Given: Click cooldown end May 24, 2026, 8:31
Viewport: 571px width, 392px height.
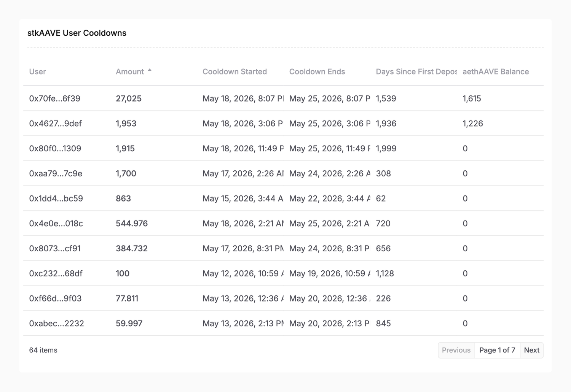Looking at the screenshot, I should click(x=330, y=249).
